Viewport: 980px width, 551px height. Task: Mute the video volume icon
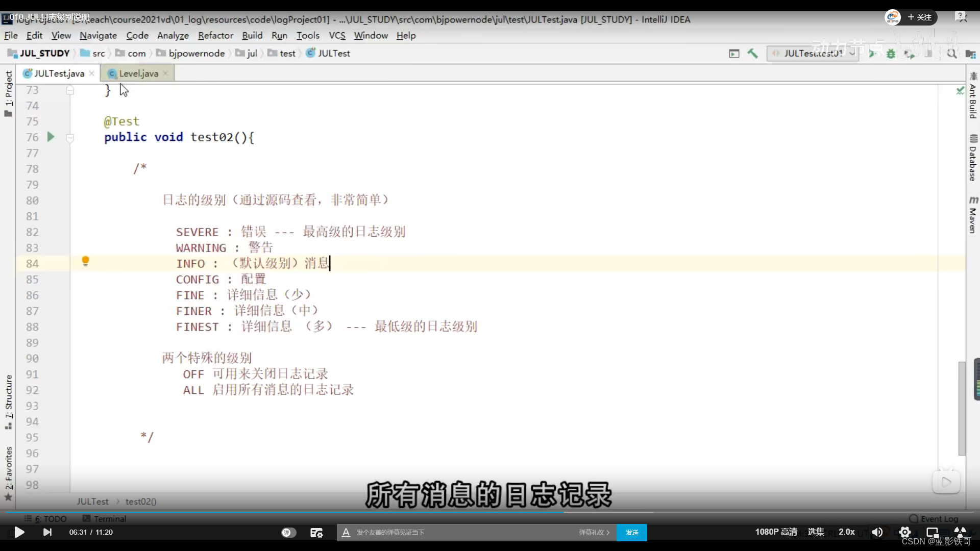pyautogui.click(x=877, y=532)
